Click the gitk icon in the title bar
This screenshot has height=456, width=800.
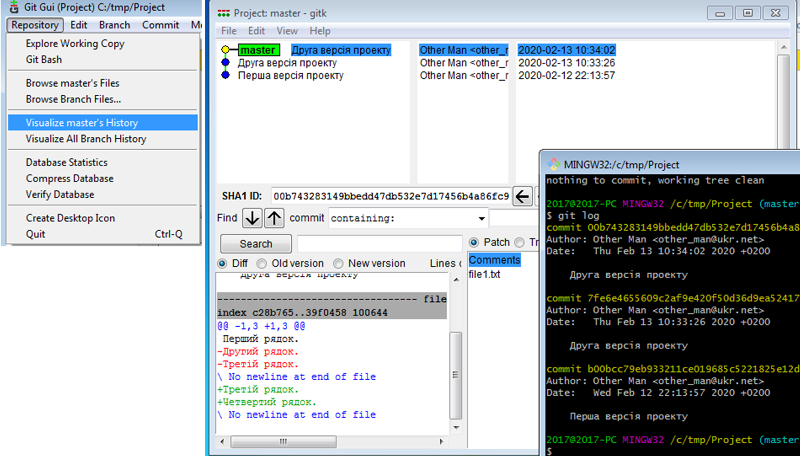[222, 13]
